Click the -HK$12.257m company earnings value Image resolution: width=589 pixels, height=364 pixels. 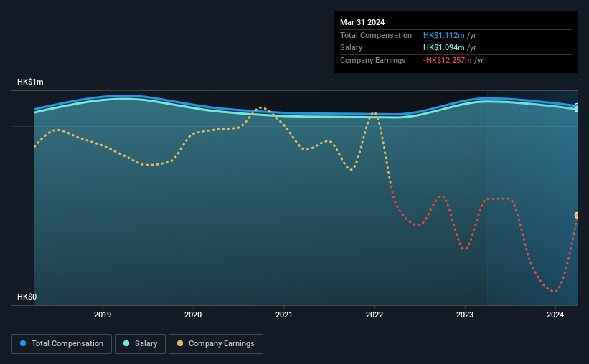click(x=448, y=60)
